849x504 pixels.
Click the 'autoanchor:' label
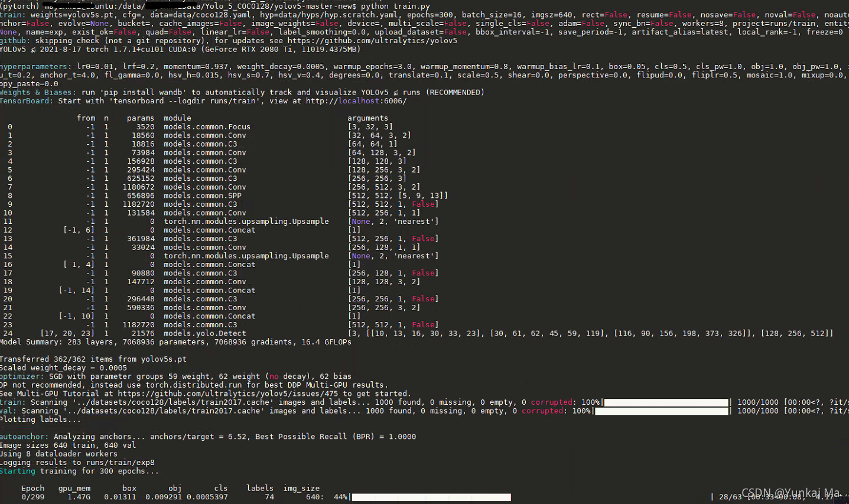pos(24,437)
